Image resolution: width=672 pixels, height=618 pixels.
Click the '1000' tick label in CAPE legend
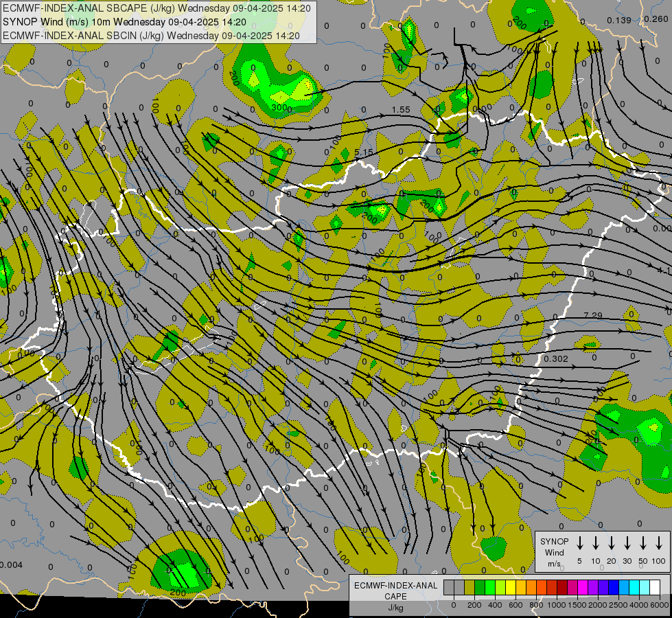coord(557,605)
